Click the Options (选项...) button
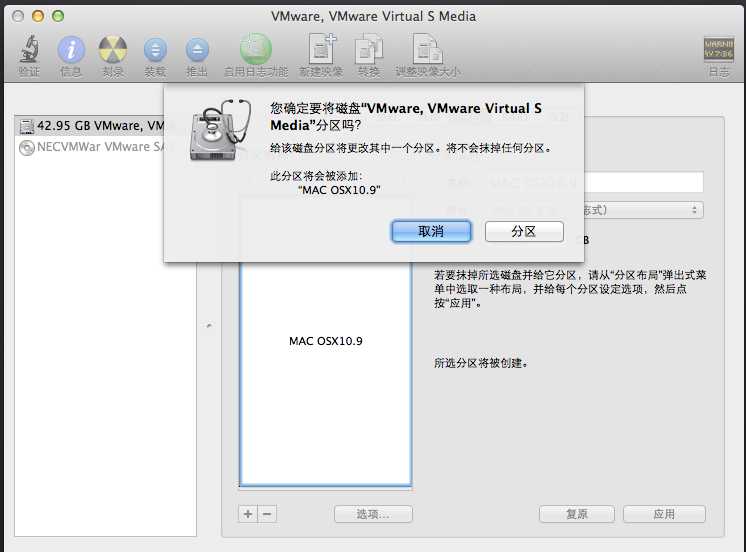Viewport: 746px width, 552px height. pos(373,514)
